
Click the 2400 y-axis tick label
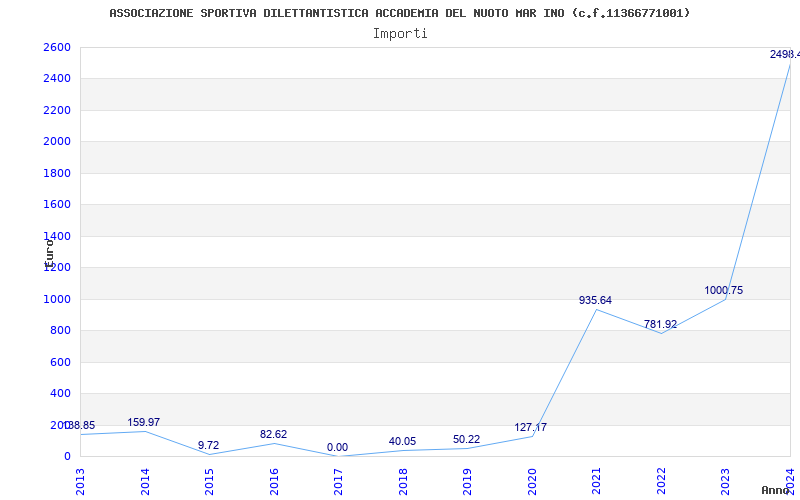point(57,79)
